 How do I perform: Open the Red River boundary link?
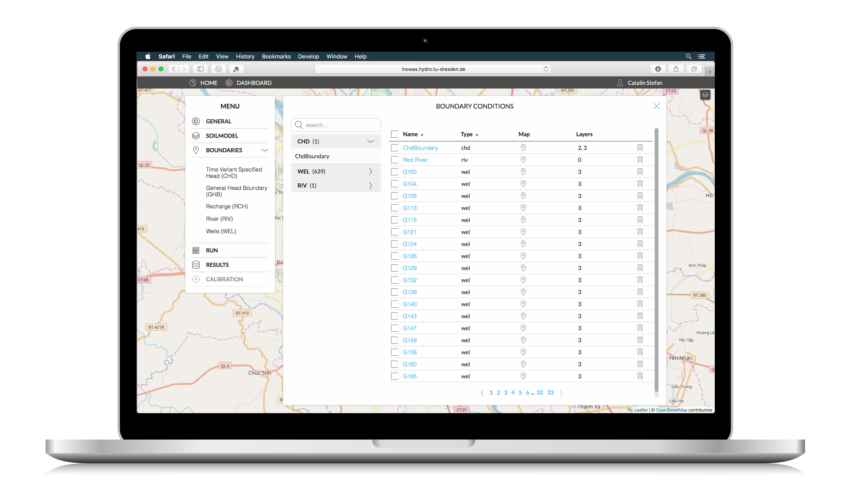(415, 160)
